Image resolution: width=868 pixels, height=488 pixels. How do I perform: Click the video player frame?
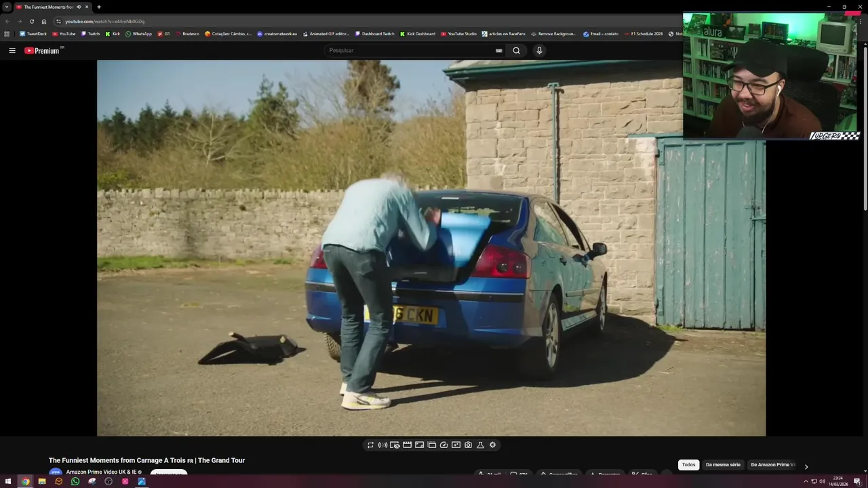[431, 248]
